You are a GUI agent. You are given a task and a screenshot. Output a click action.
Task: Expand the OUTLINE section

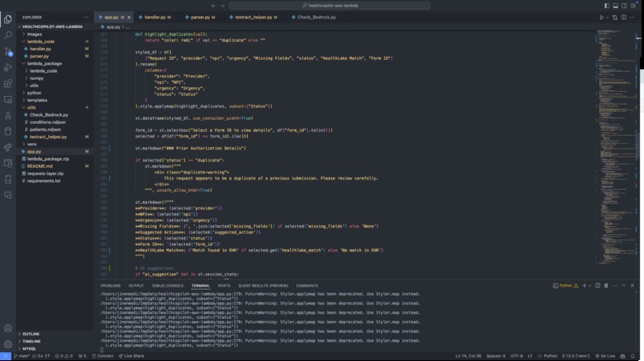point(31,334)
